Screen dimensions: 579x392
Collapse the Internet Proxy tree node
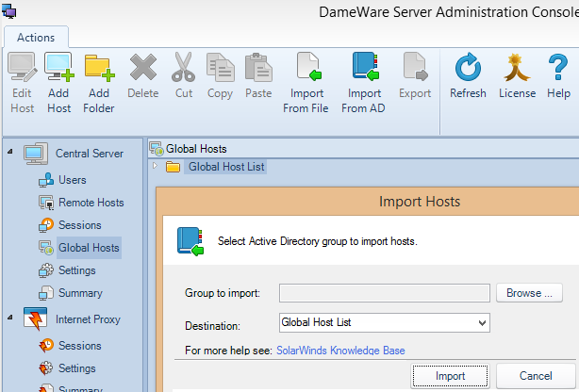point(9,319)
